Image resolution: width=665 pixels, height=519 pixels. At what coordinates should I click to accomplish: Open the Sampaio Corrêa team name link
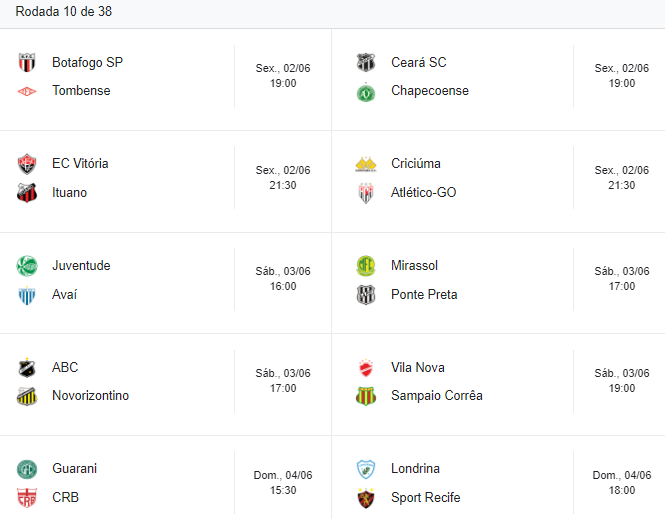[x=436, y=395]
